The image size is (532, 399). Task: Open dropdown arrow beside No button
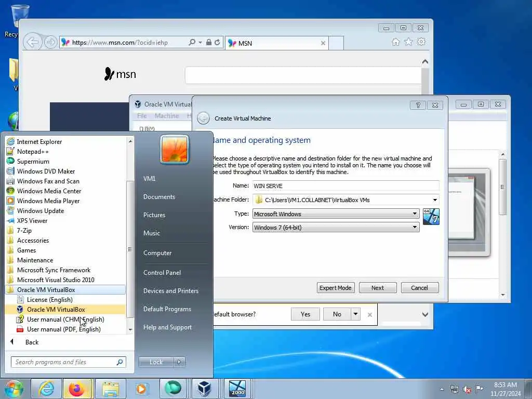pos(355,314)
